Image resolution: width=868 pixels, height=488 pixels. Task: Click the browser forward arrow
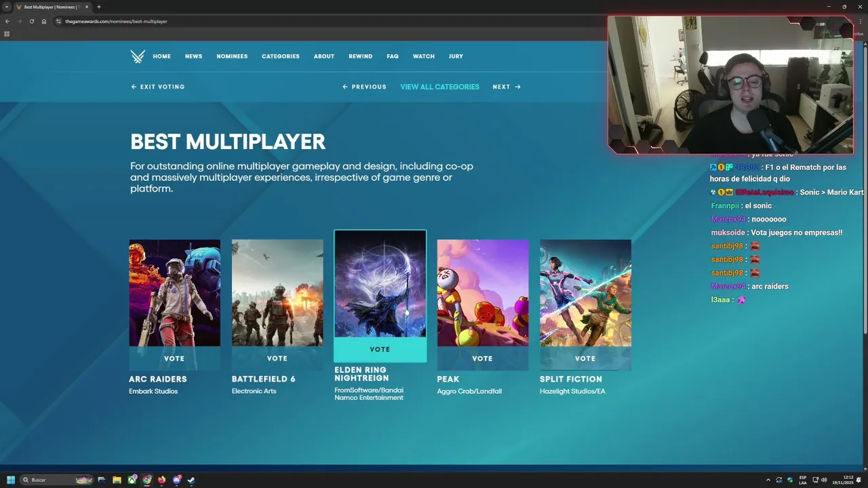pos(19,21)
